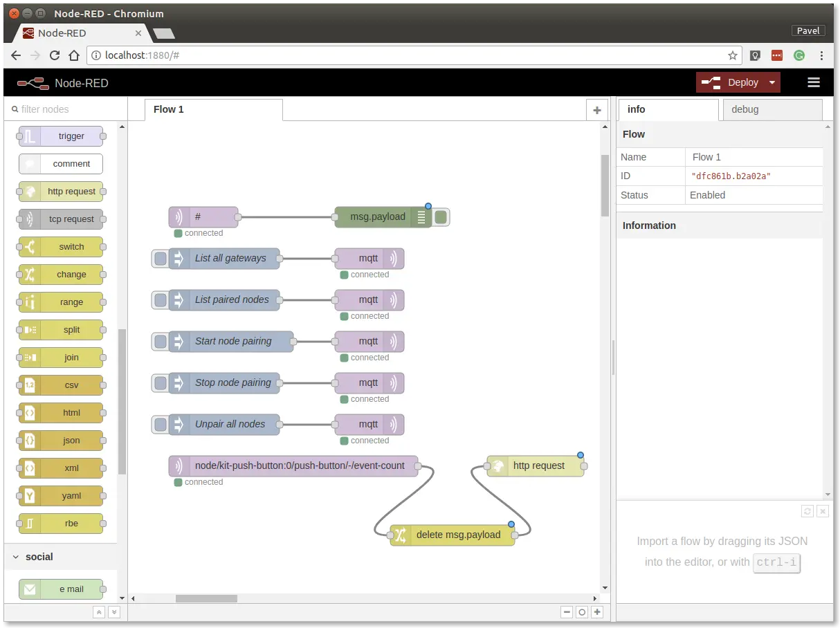Viewport: 840px width, 628px height.
Task: Expand all palette categories
Action: 114,612
